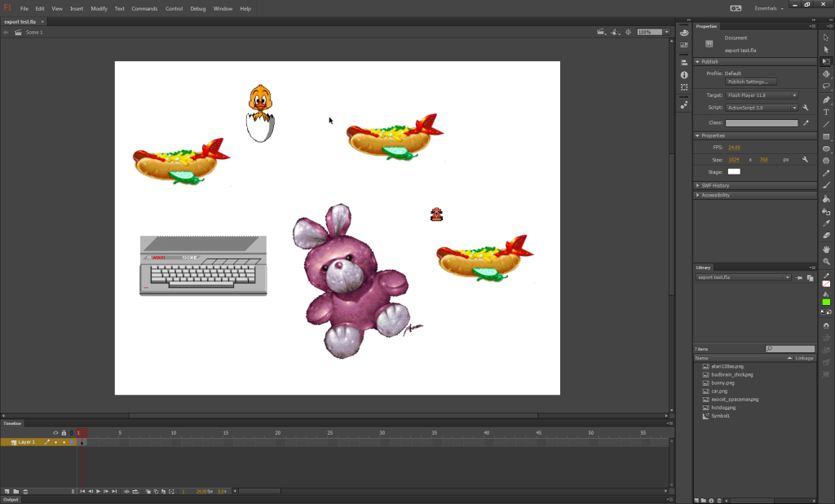Pick the Lasso tool

click(x=826, y=86)
